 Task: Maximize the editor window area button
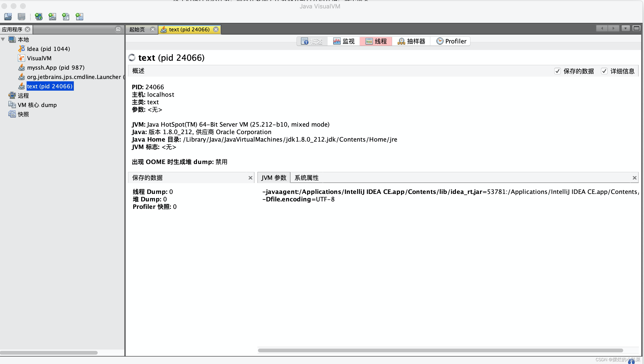click(x=636, y=28)
